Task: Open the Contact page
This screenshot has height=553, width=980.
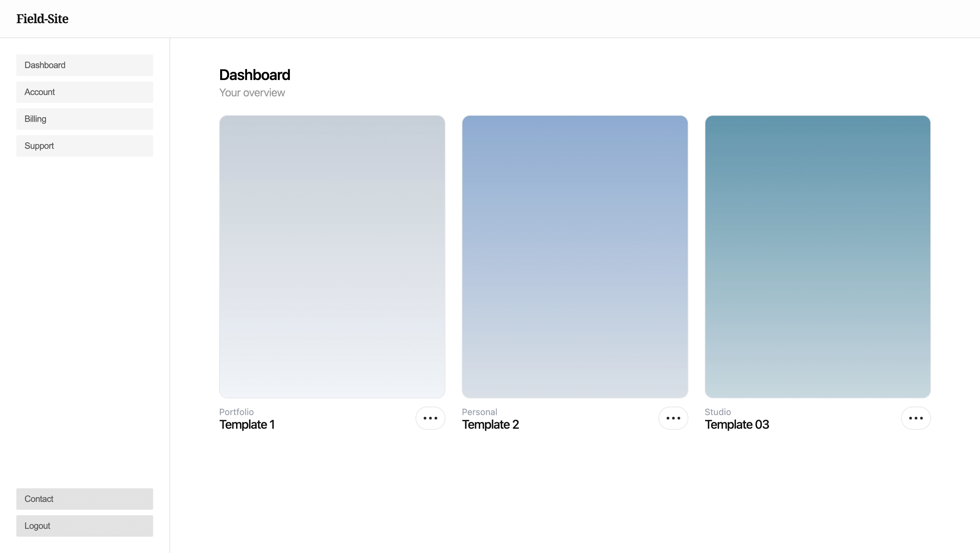Action: coord(84,499)
